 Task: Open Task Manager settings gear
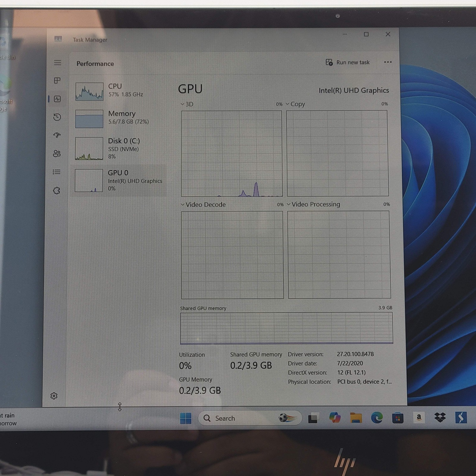(54, 396)
